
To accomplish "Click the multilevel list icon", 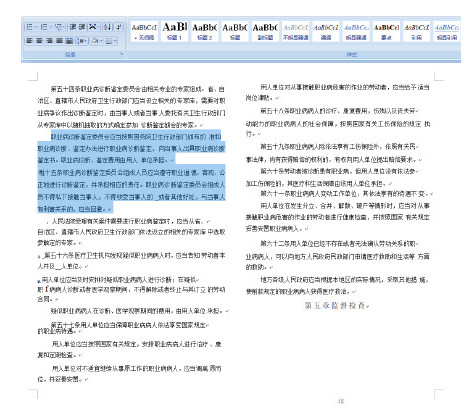I will [x=58, y=27].
